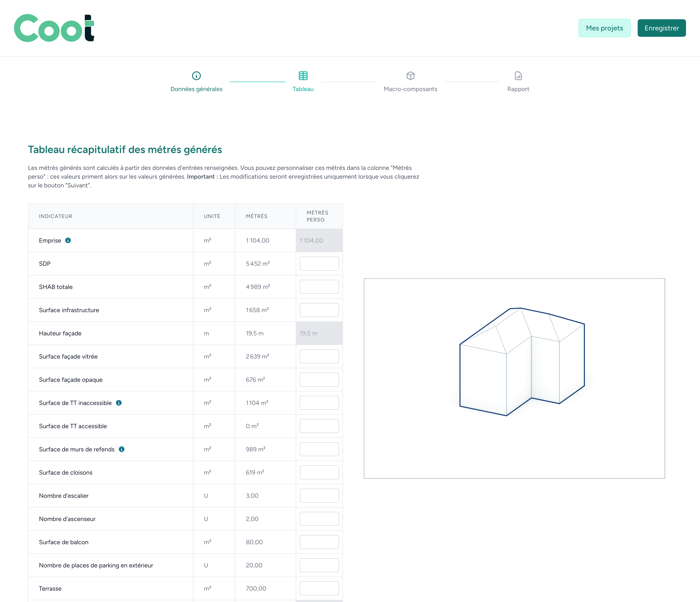Screen dimensions: 700x602
Task: Return to Données générales step label
Action: tap(196, 89)
